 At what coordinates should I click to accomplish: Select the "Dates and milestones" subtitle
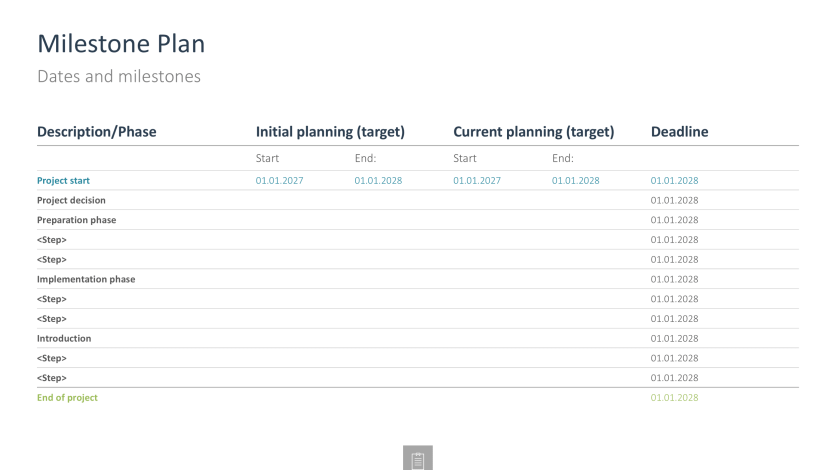tap(118, 77)
